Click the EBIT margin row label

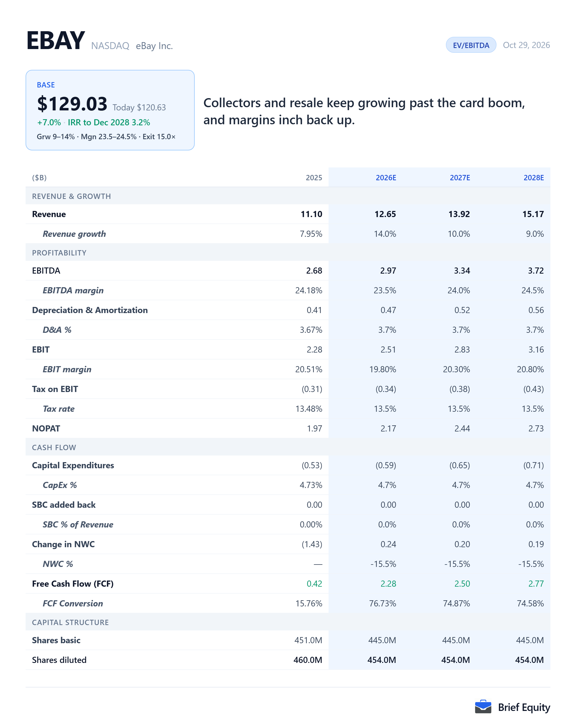pyautogui.click(x=67, y=369)
